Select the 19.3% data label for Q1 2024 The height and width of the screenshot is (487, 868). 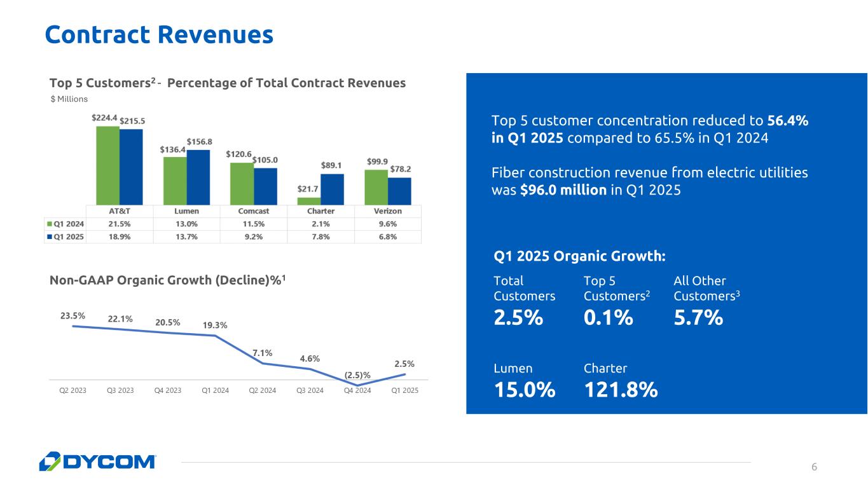click(x=215, y=325)
